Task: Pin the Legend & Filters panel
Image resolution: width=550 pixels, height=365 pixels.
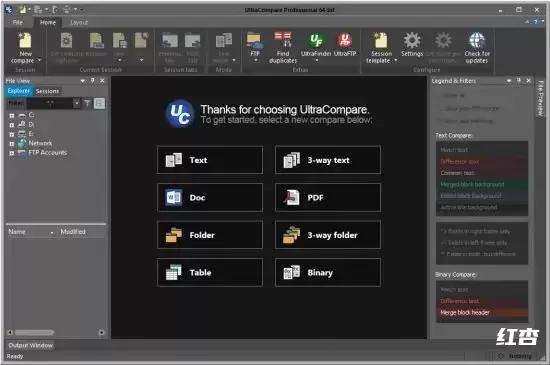Action: 519,81
